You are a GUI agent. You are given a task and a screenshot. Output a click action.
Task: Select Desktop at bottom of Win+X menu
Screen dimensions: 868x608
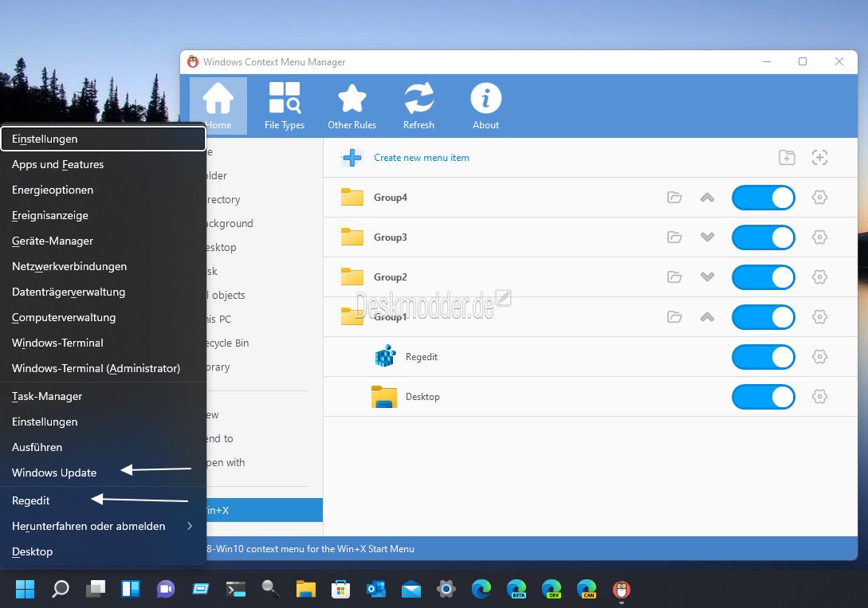point(103,551)
